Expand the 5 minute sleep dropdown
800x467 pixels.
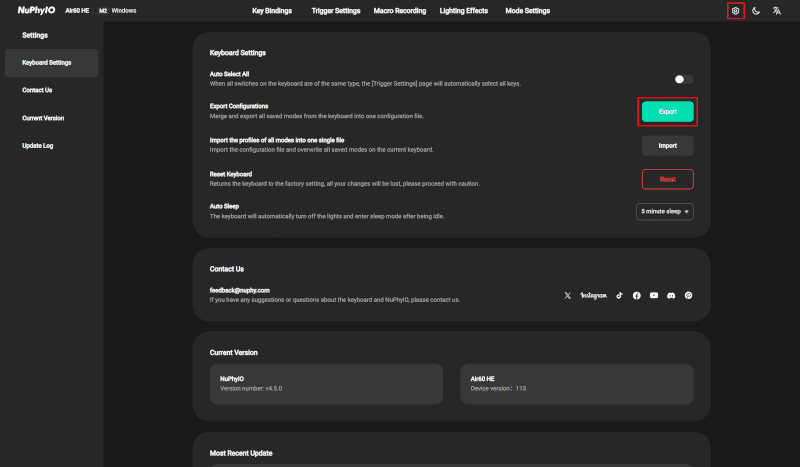[664, 211]
